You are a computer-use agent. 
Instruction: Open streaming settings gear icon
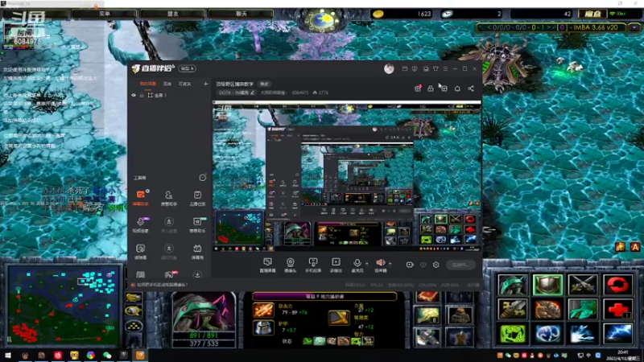(x=436, y=265)
